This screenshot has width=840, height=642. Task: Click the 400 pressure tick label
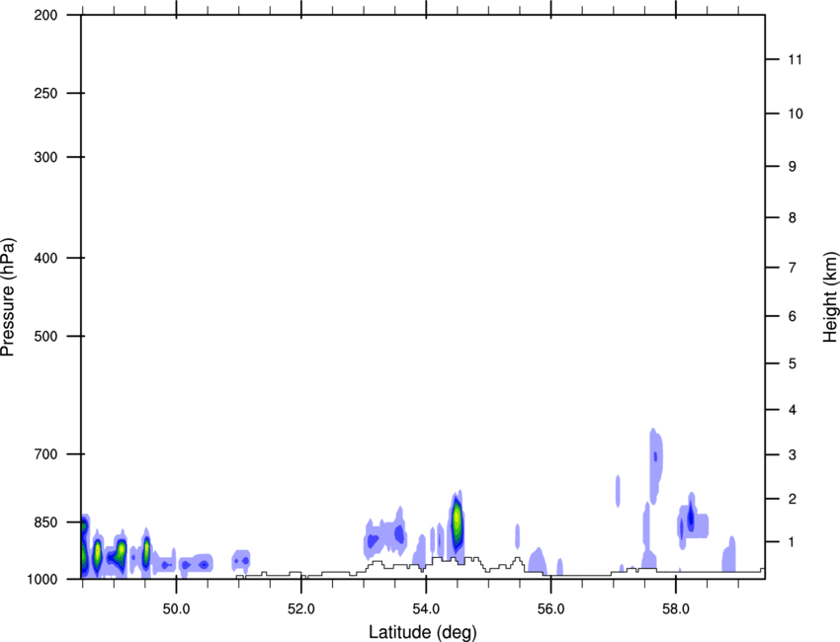(45, 258)
